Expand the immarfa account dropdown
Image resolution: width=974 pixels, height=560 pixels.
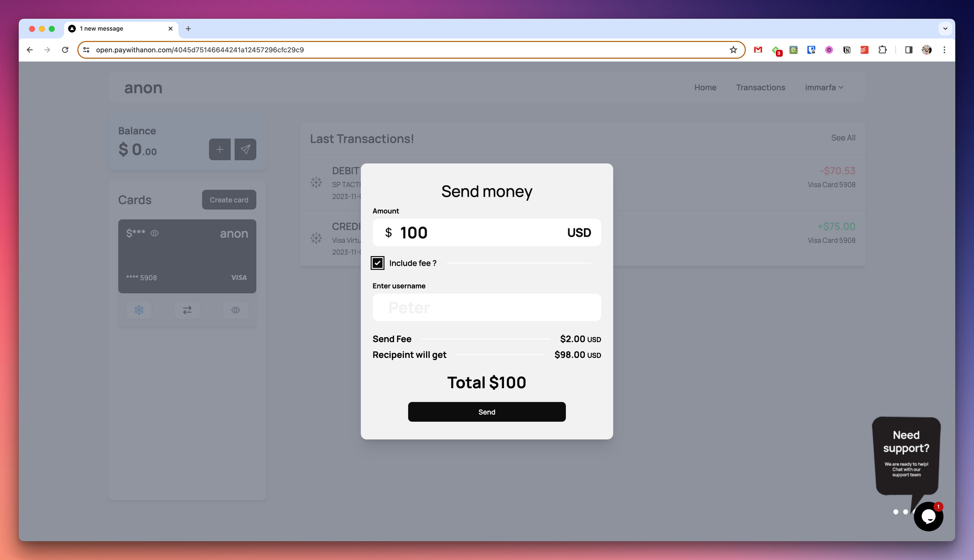tap(824, 88)
